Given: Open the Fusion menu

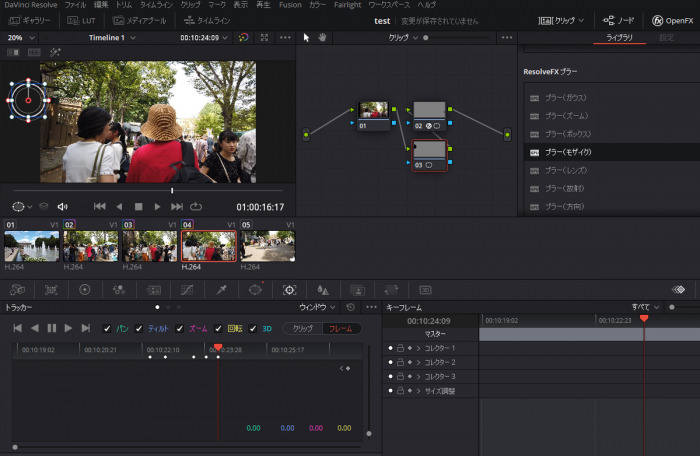Looking at the screenshot, I should pyautogui.click(x=290, y=5).
